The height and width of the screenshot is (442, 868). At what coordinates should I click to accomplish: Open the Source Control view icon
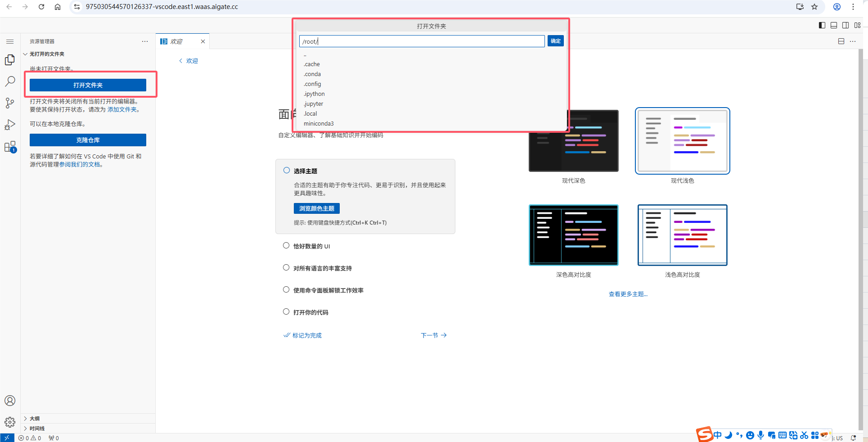point(10,103)
